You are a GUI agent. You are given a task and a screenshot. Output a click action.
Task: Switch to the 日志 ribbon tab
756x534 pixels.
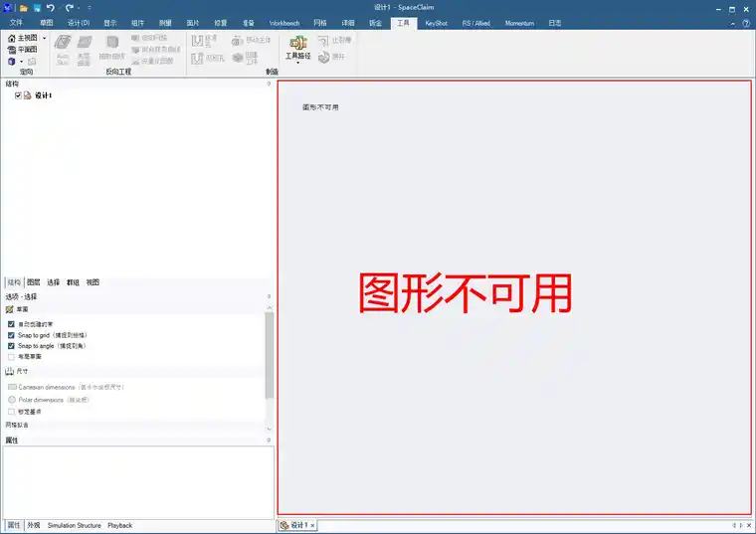coord(554,23)
